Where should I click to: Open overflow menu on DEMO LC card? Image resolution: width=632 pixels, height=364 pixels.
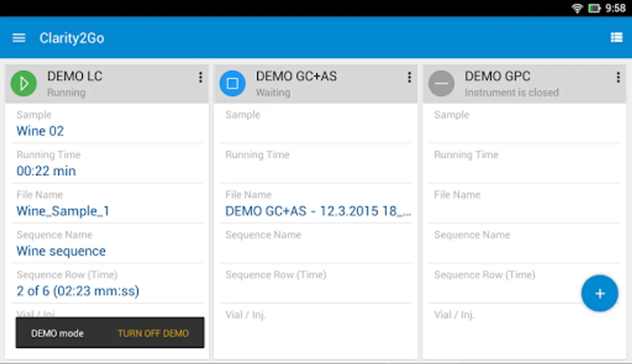click(x=200, y=77)
